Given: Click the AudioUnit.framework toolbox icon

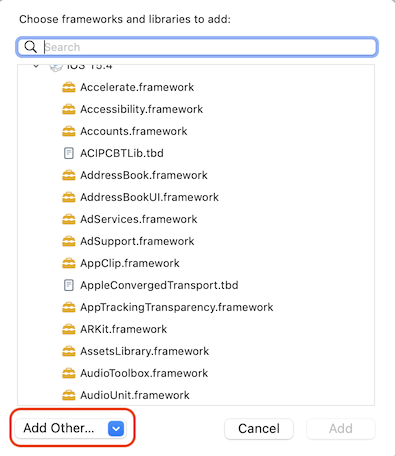Looking at the screenshot, I should [69, 395].
